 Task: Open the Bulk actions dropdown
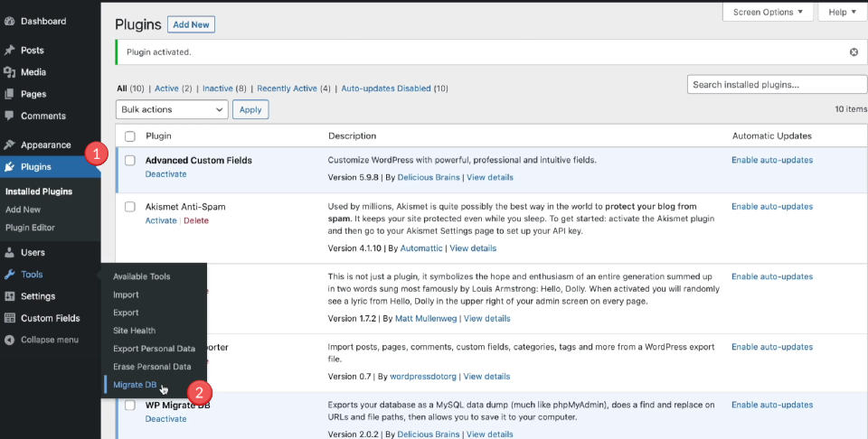[172, 109]
